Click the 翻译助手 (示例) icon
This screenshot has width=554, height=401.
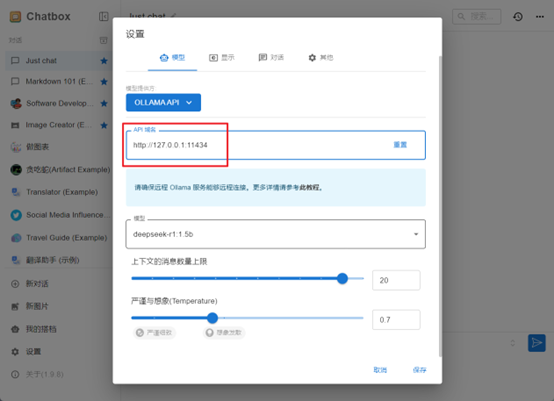(x=16, y=260)
